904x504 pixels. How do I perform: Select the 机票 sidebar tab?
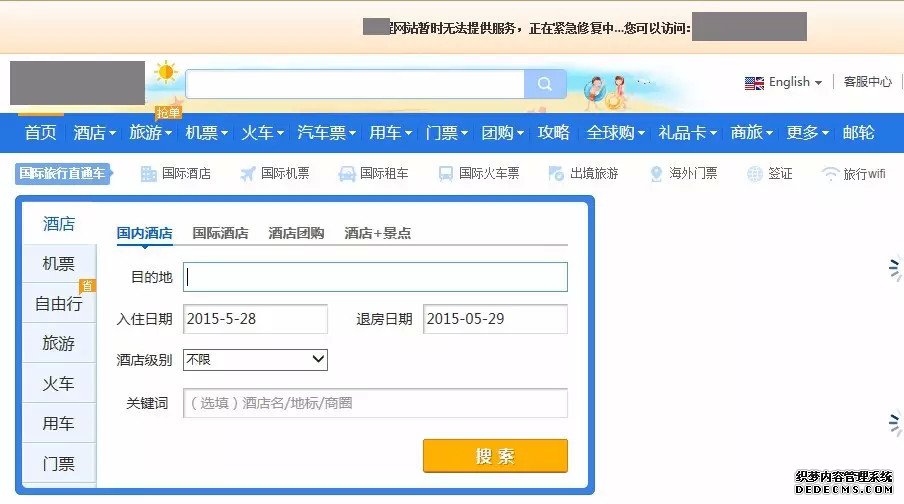click(59, 264)
